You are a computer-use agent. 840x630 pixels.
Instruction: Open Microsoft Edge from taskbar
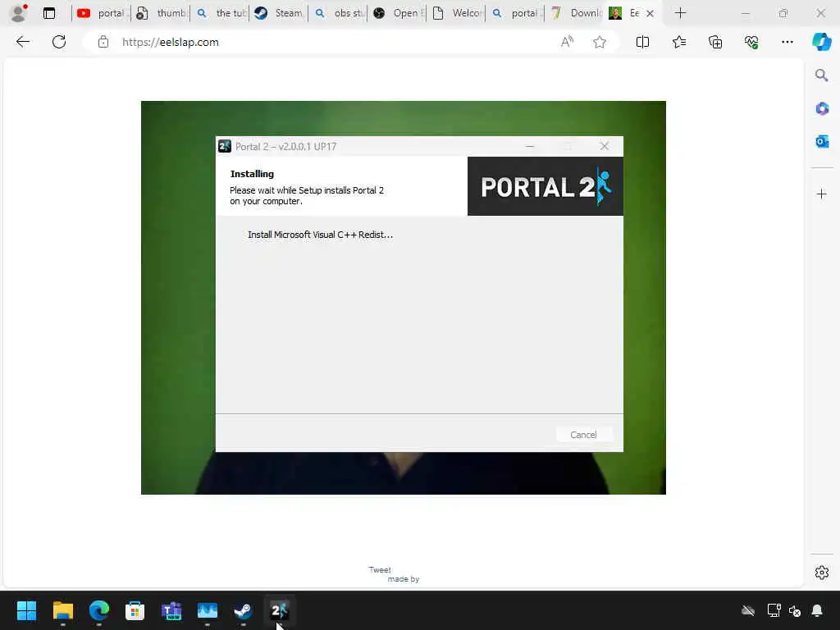coord(98,610)
